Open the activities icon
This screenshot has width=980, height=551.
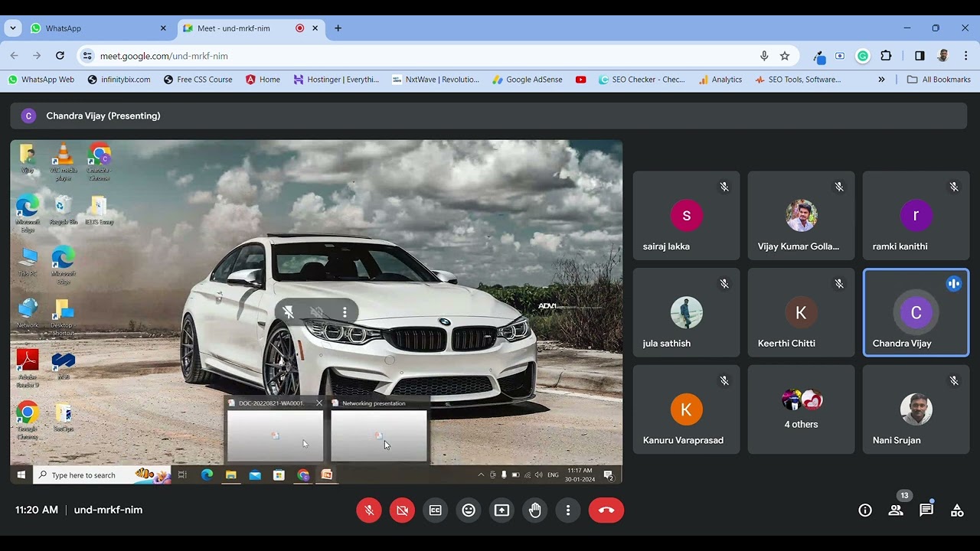click(957, 510)
